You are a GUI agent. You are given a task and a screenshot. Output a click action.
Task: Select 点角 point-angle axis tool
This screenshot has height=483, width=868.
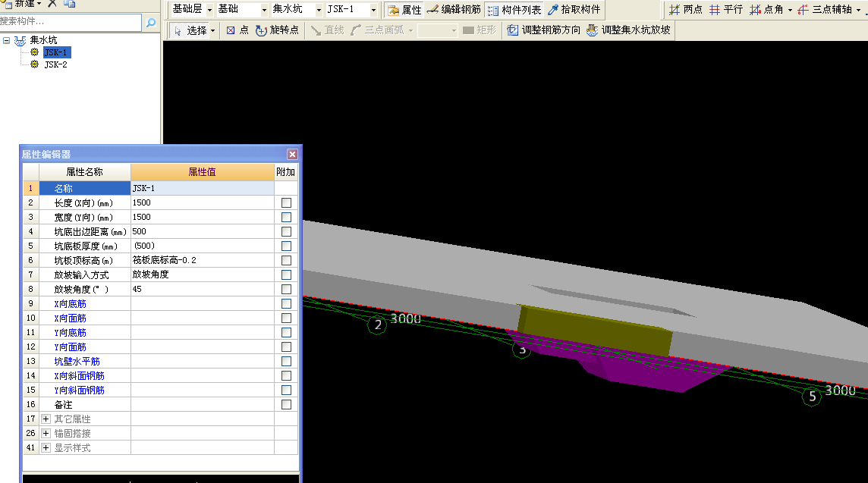pyautogui.click(x=766, y=9)
